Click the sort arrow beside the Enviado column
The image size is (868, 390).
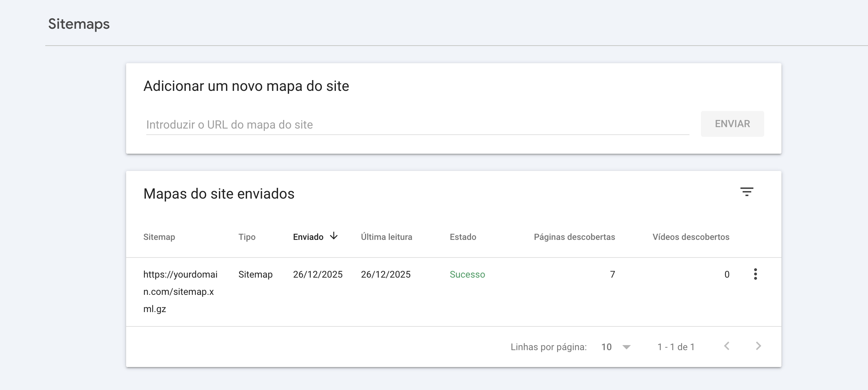click(x=334, y=236)
